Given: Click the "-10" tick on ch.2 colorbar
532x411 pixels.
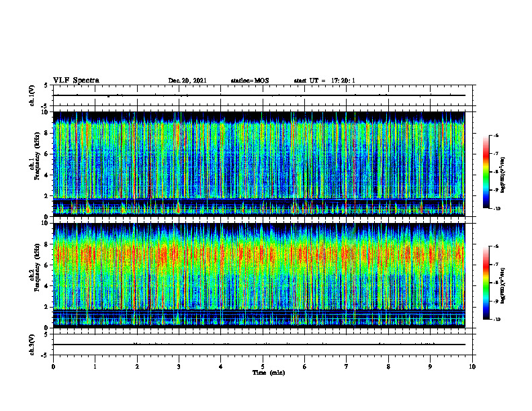Looking at the screenshot, I should (x=496, y=320).
